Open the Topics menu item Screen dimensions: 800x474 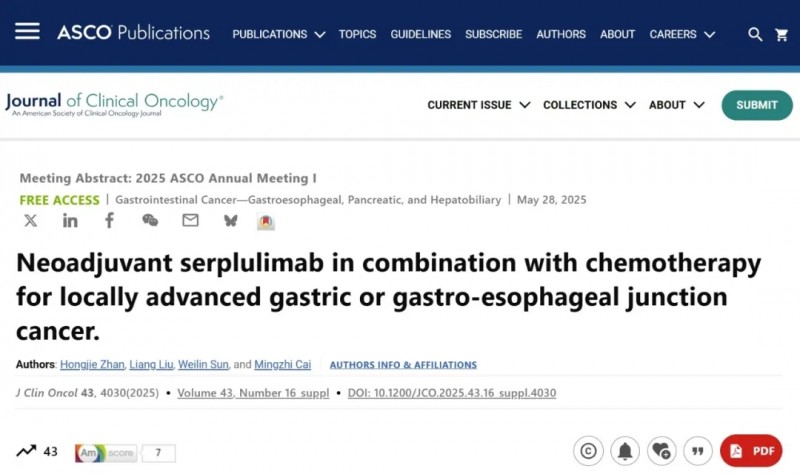[x=357, y=34]
